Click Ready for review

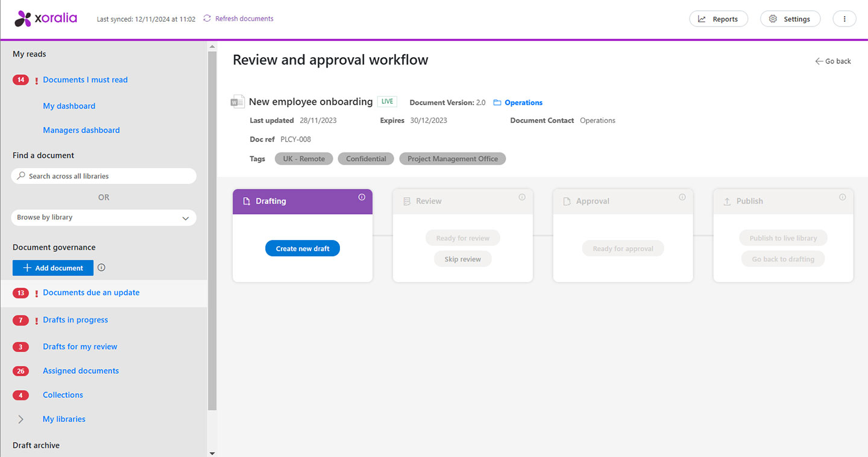click(x=463, y=238)
